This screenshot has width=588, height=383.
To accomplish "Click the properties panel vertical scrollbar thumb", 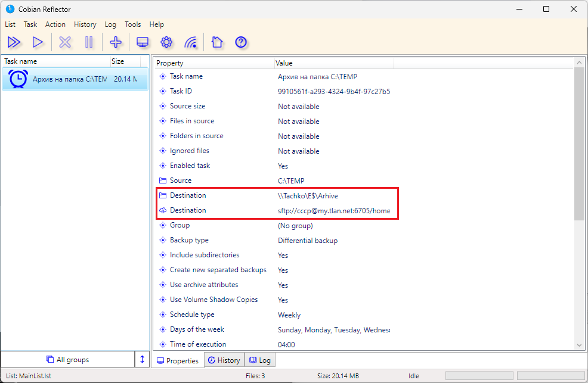I will 580,144.
